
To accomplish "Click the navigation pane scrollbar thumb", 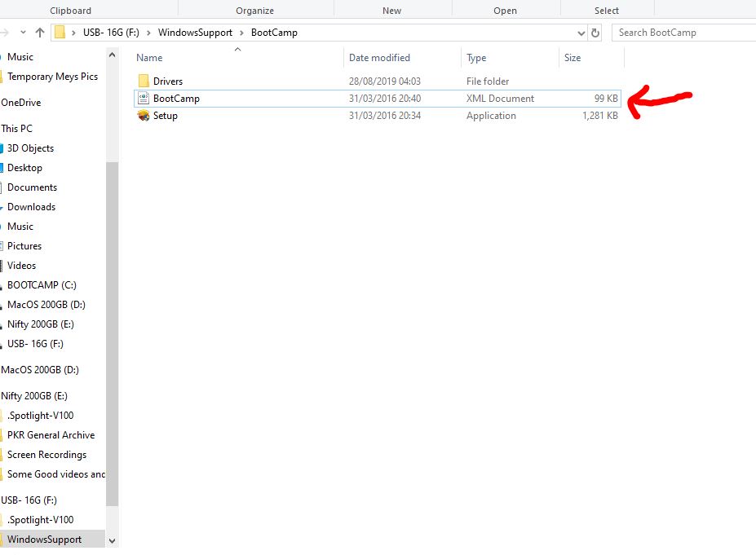I will (112, 334).
